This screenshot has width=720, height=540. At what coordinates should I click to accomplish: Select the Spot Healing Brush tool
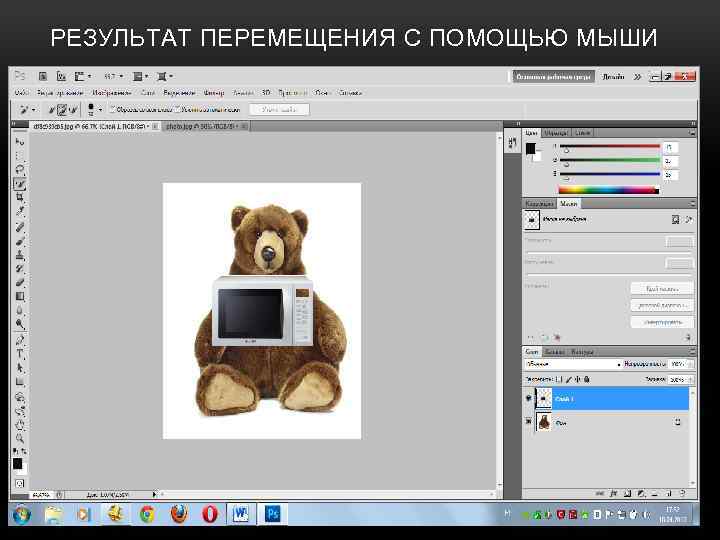(x=19, y=227)
